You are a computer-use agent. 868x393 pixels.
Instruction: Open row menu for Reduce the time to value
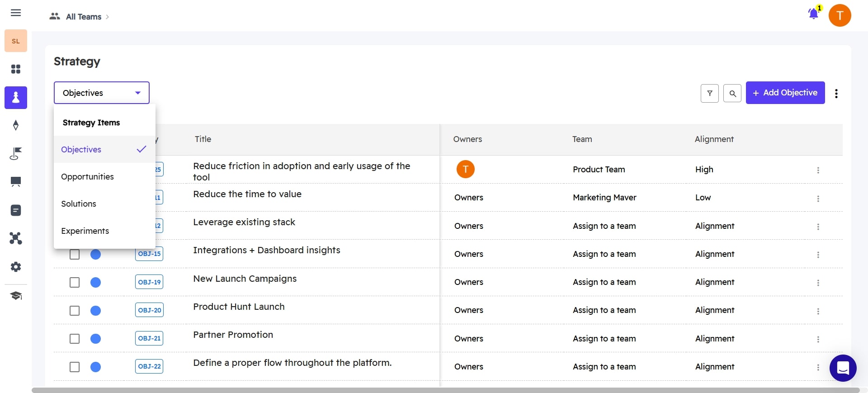point(818,199)
